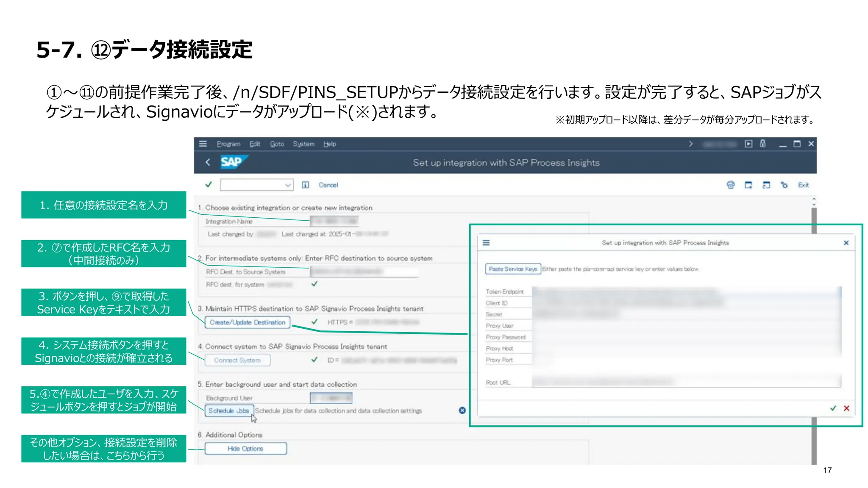
Task: Click the blue X status icon by Schedule jobs
Action: point(462,410)
